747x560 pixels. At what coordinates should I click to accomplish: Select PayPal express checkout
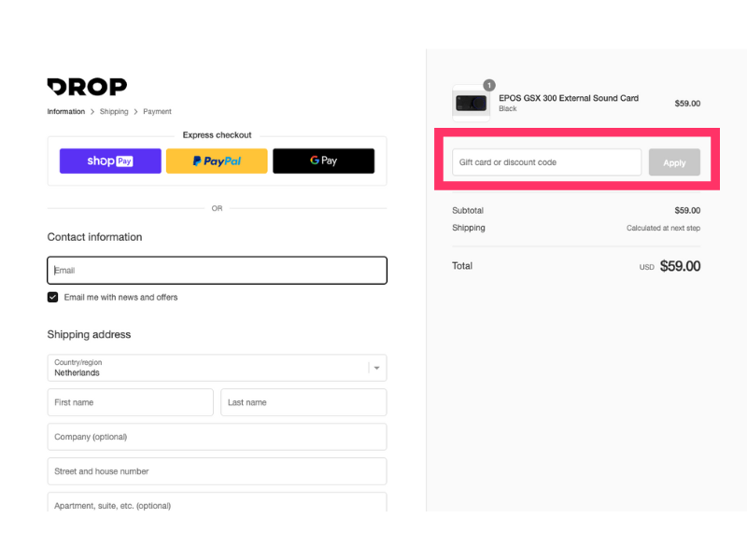(x=217, y=161)
